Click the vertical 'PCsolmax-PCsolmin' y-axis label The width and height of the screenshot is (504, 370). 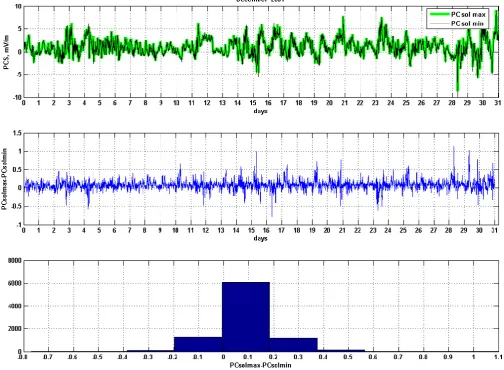coord(5,179)
